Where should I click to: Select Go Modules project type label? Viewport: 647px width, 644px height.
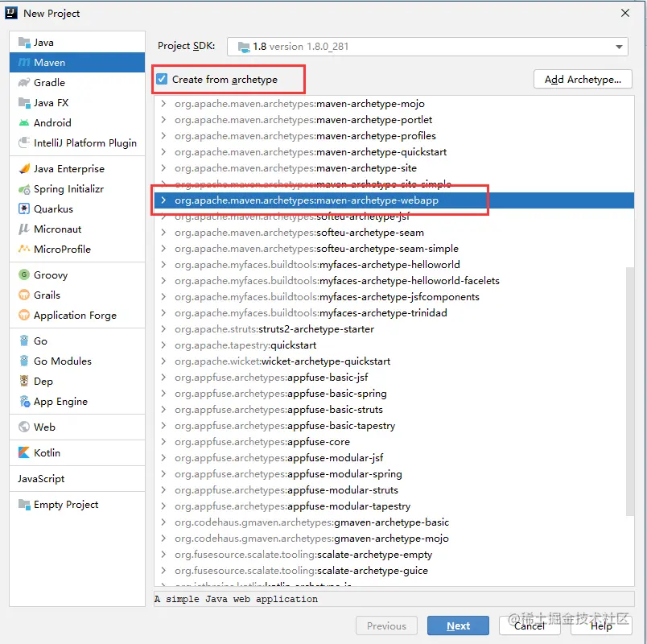(63, 361)
